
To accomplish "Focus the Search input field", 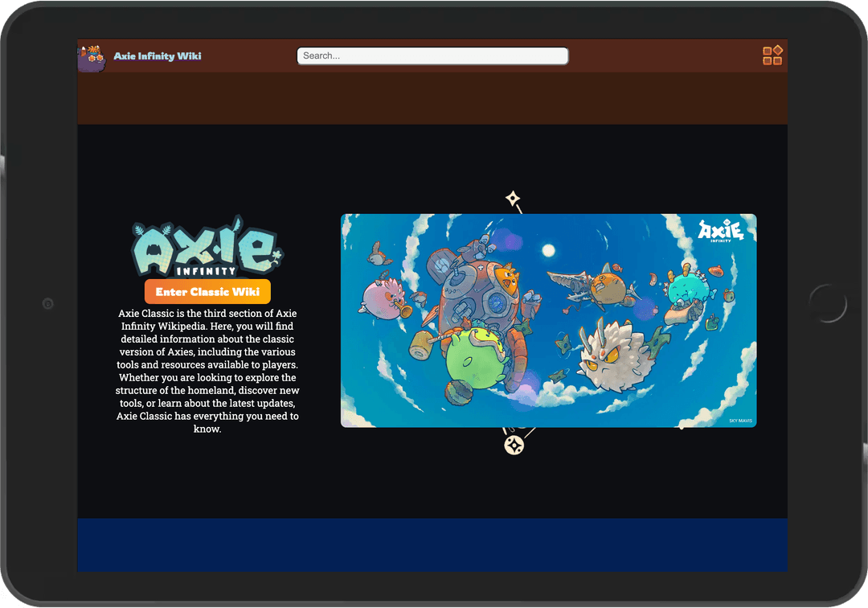I will click(432, 56).
